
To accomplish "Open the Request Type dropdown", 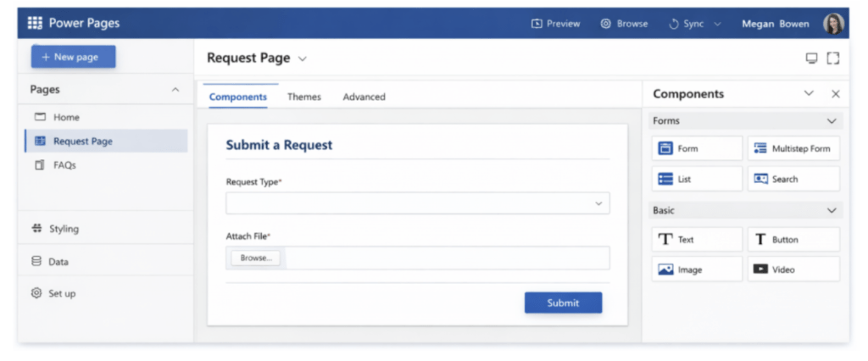I will [x=418, y=203].
